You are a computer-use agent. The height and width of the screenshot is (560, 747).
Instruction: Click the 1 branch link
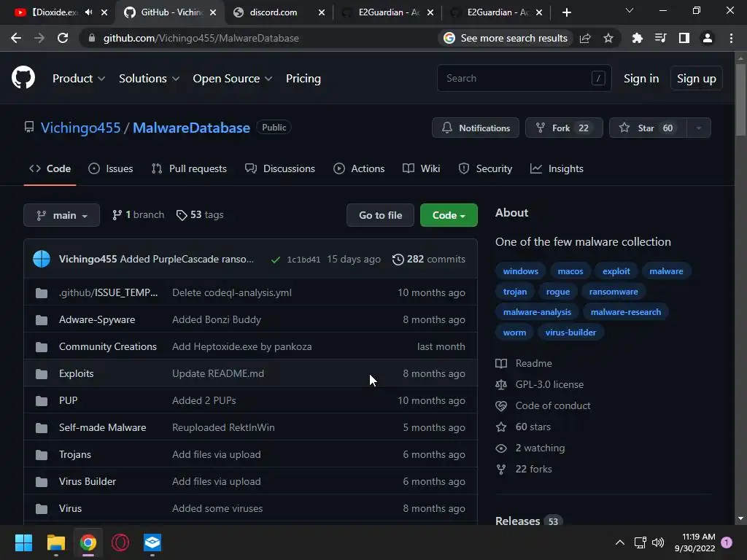138,215
